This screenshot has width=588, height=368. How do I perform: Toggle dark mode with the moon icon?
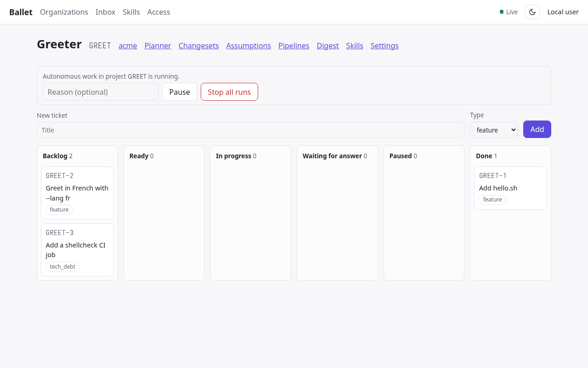point(532,12)
